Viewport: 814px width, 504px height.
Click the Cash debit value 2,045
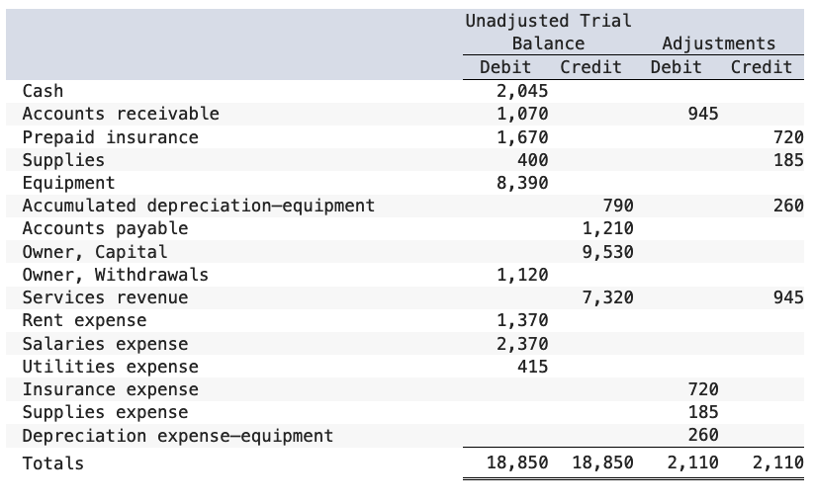[522, 91]
